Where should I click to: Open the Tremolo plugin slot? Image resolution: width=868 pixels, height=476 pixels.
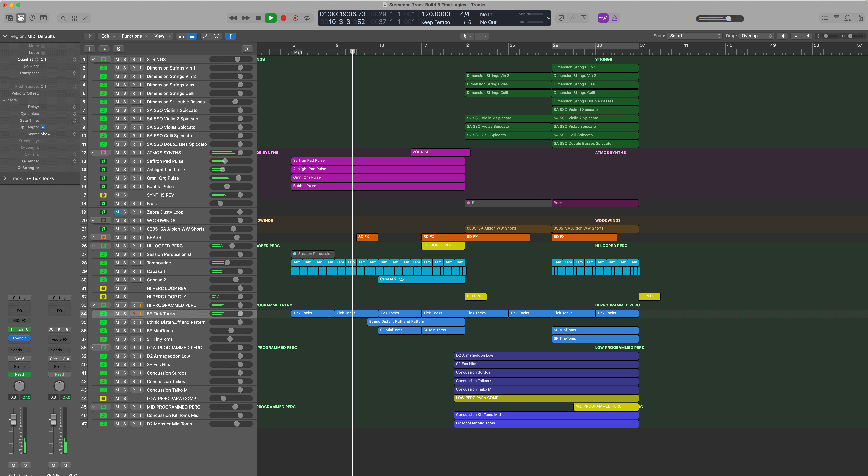tap(20, 338)
